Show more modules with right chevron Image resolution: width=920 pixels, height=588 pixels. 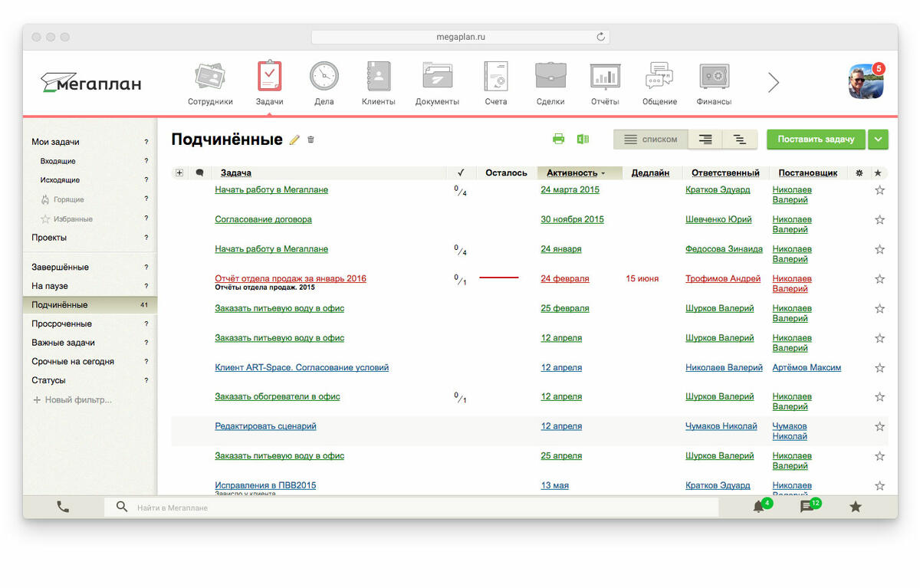point(774,83)
